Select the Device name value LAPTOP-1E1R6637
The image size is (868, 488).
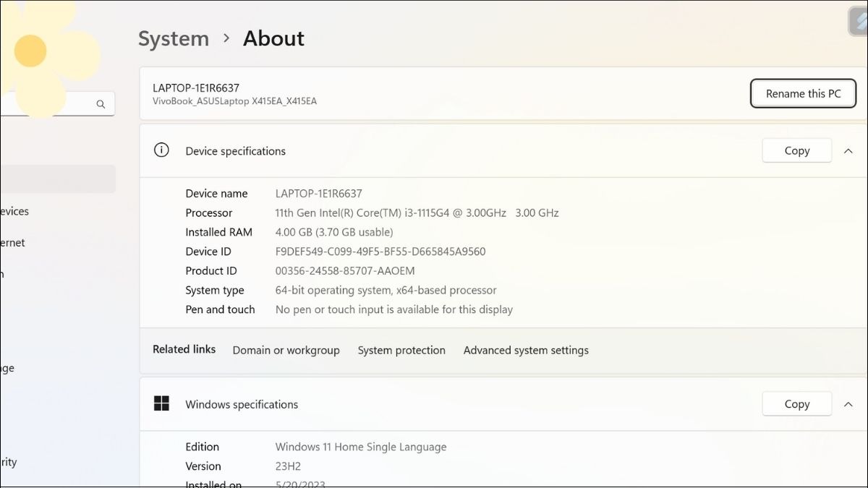319,193
